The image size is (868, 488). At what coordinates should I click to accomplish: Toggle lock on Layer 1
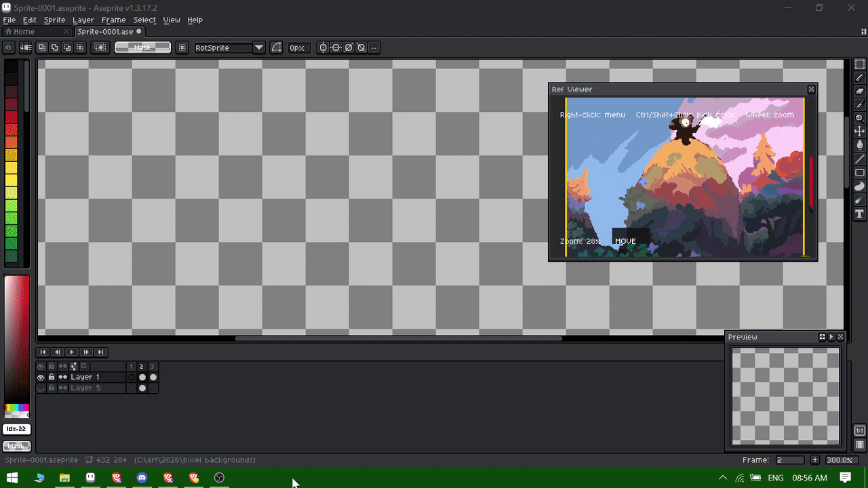point(52,378)
